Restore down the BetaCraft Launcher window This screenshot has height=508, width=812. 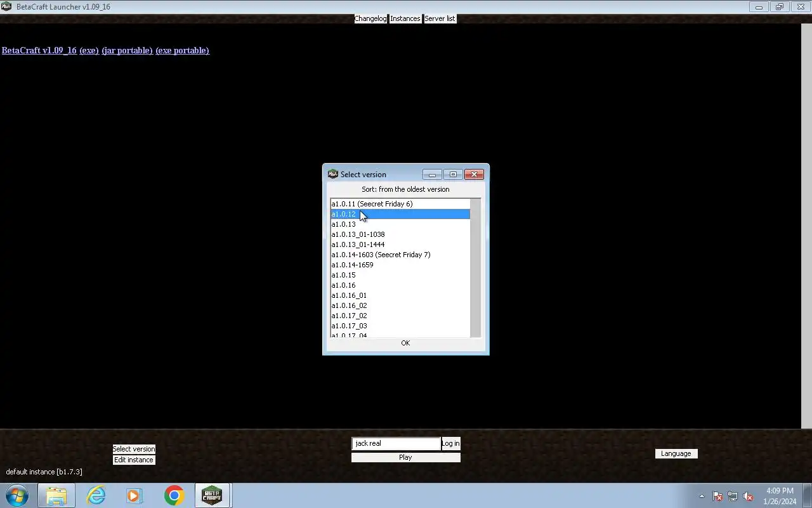tap(780, 7)
